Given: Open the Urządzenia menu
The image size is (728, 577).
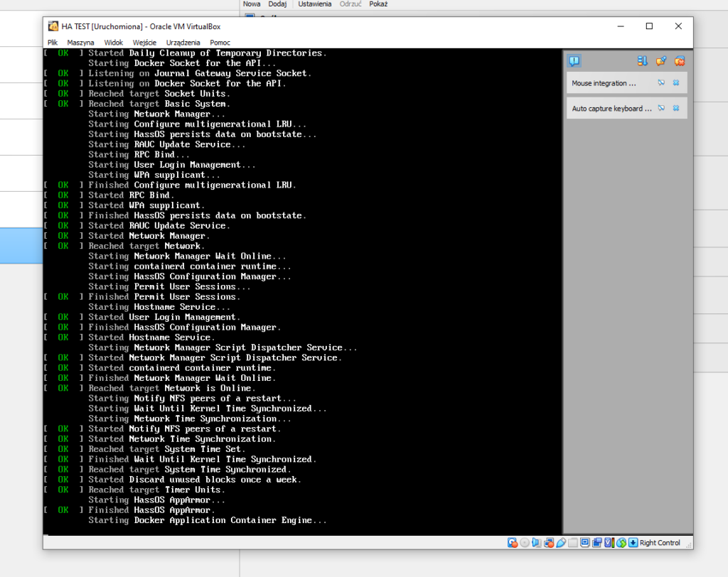Looking at the screenshot, I should click(183, 43).
